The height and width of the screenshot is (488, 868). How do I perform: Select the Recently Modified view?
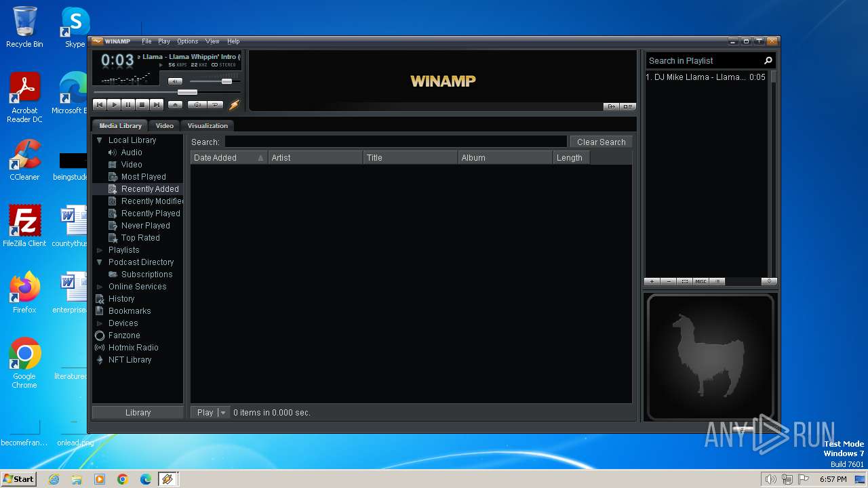pyautogui.click(x=152, y=201)
